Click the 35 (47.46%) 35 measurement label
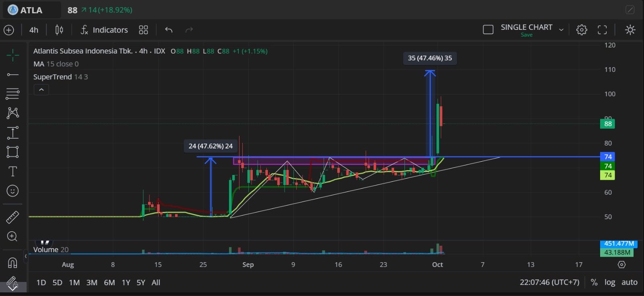 (430, 58)
